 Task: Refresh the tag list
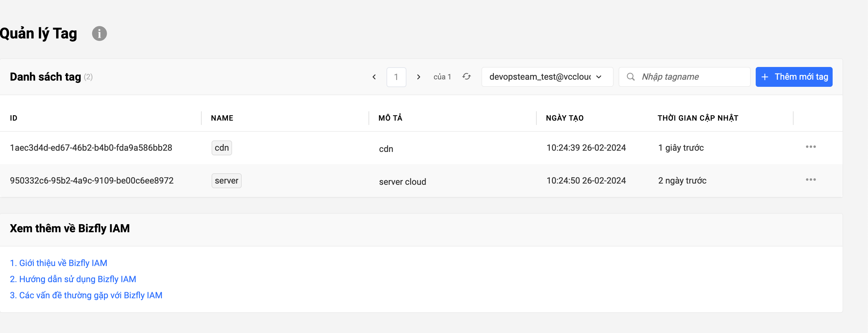(x=466, y=77)
